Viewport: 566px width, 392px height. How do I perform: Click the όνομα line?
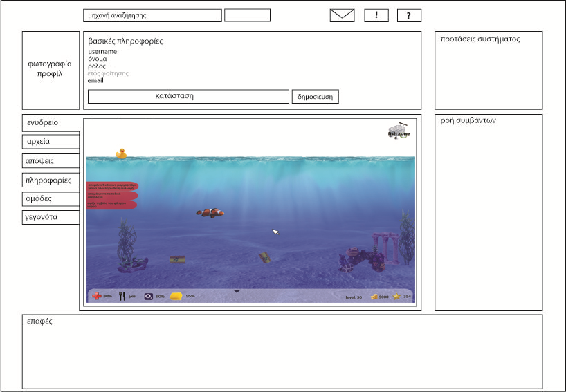point(98,59)
